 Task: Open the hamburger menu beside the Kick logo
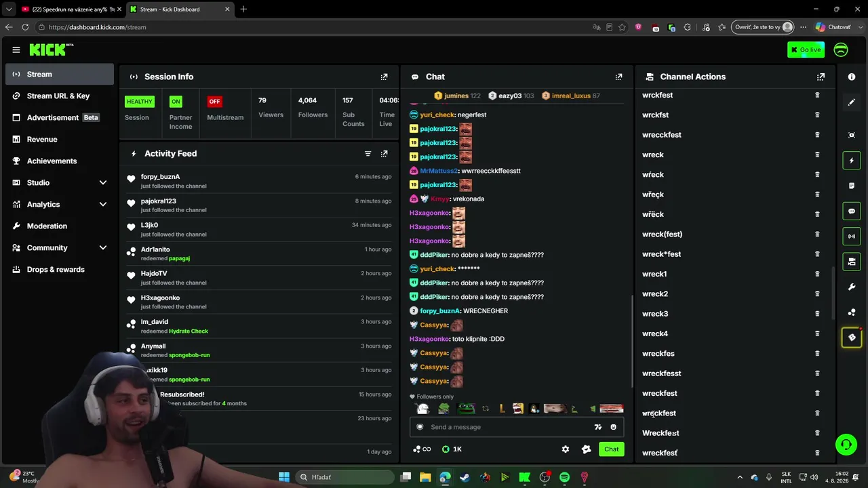click(x=16, y=49)
